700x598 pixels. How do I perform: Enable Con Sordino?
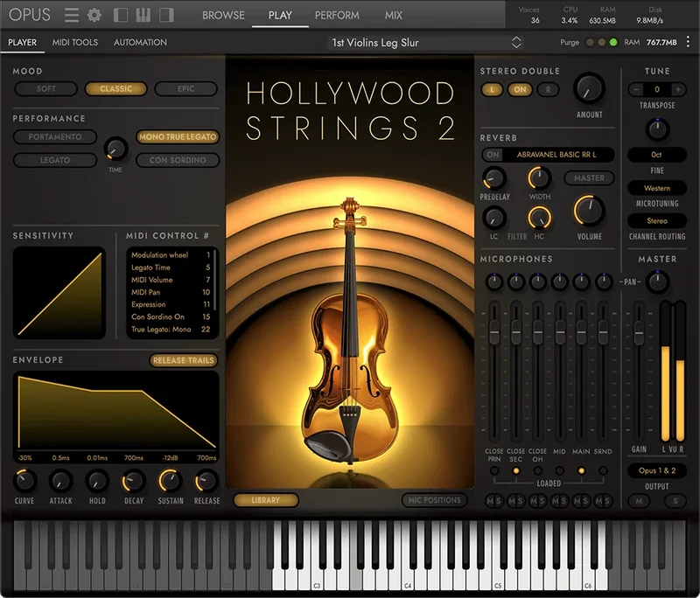178,160
